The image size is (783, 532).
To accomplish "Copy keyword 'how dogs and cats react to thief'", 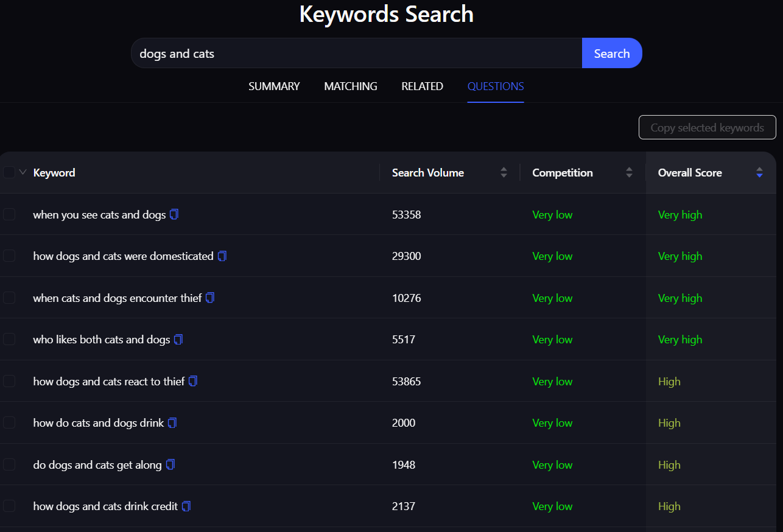I will pyautogui.click(x=193, y=381).
